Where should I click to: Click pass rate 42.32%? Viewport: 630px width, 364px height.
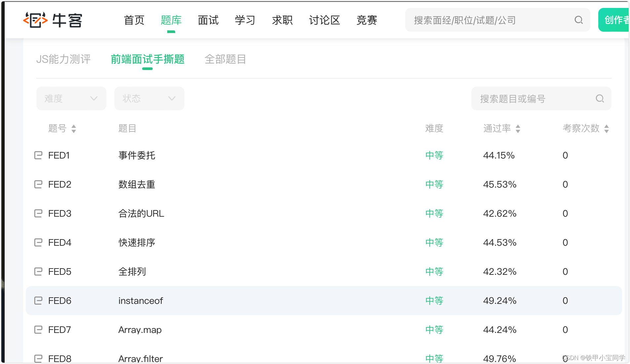pyautogui.click(x=500, y=272)
